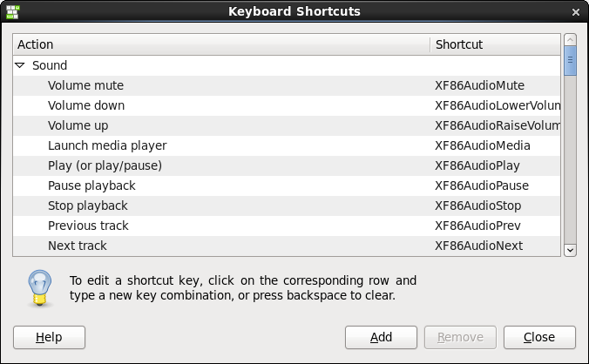The height and width of the screenshot is (364, 589).
Task: Click the scrollbar up arrow
Action: [571, 40]
